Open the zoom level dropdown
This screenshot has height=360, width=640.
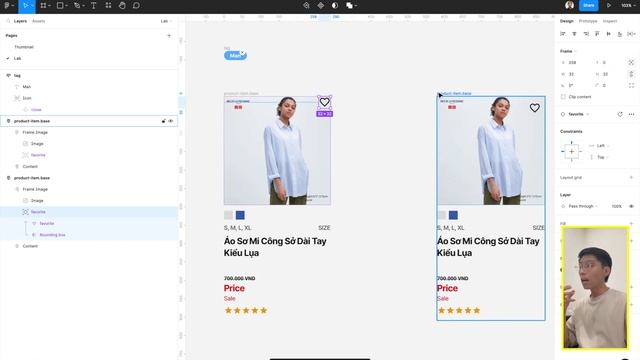[629, 6]
